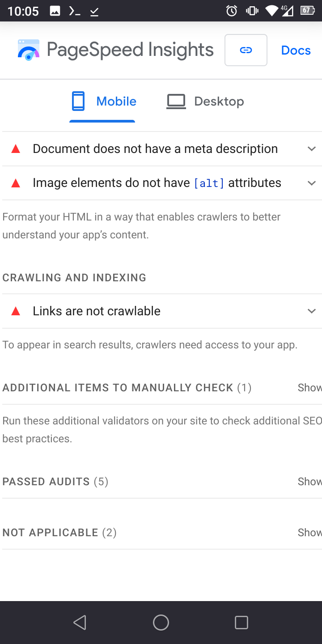
Task: Show the Passed Audits section
Action: 309,482
